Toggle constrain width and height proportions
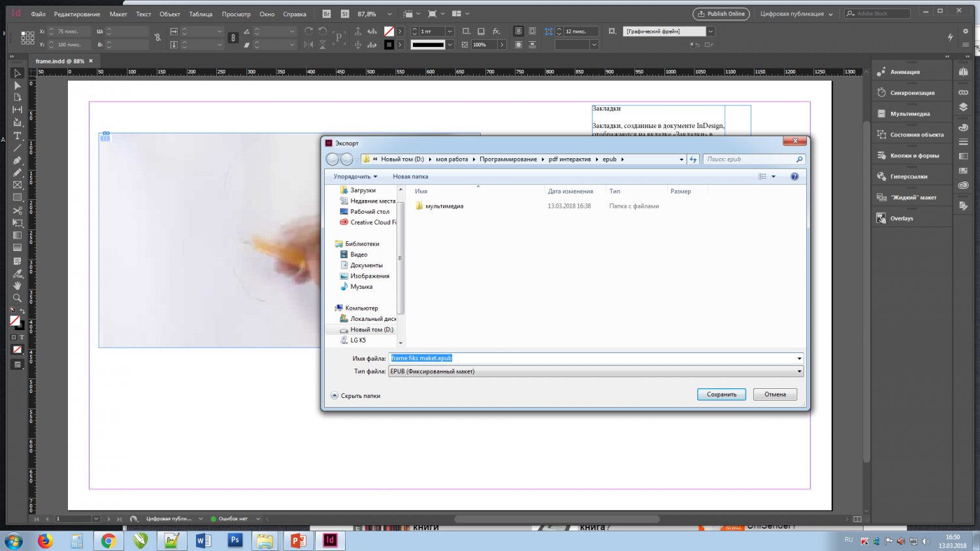The image size is (980, 551). (157, 38)
